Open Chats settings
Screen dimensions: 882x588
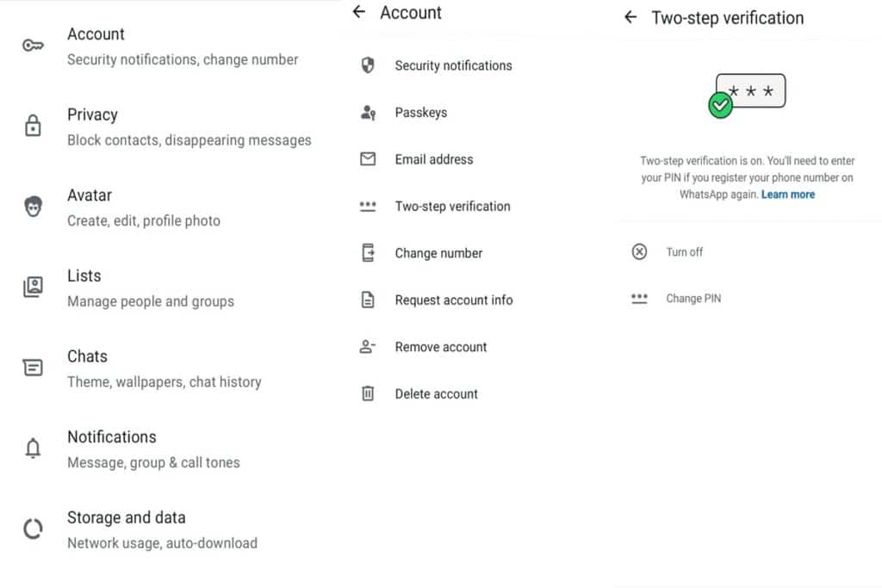169,368
